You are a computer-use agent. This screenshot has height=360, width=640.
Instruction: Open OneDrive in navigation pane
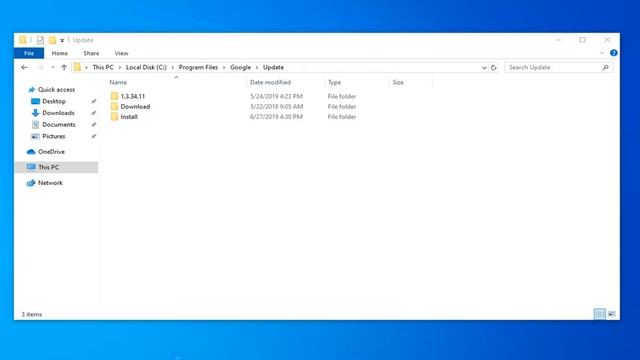[51, 152]
